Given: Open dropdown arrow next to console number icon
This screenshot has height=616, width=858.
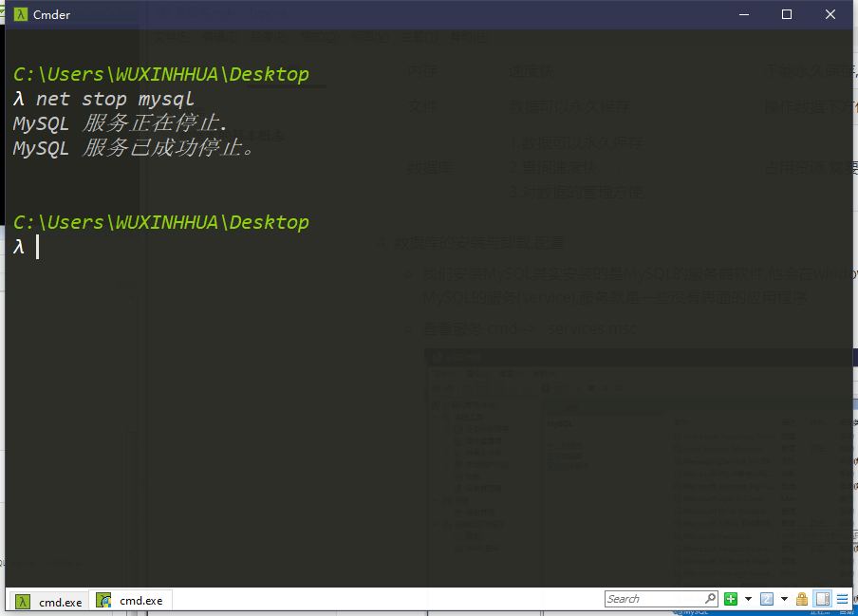Looking at the screenshot, I should (x=784, y=599).
